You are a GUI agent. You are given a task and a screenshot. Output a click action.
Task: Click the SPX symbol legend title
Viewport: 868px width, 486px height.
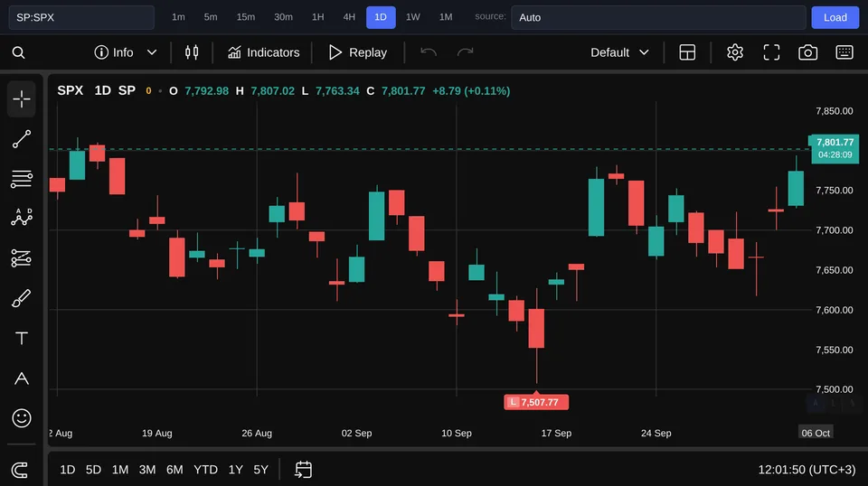click(x=71, y=90)
